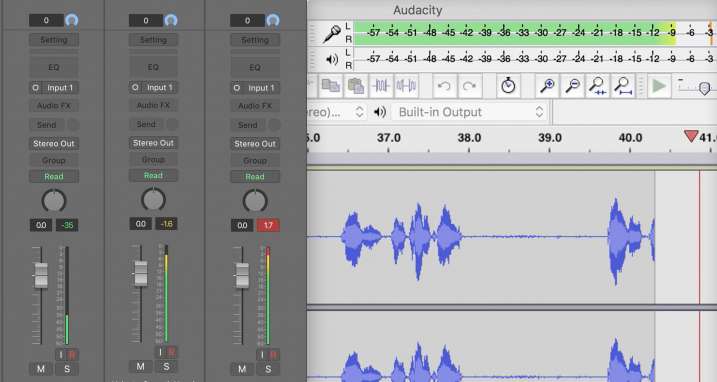This screenshot has width=717, height=382.
Task: Solo the channel strip peaking at -35
Action: pos(67,369)
